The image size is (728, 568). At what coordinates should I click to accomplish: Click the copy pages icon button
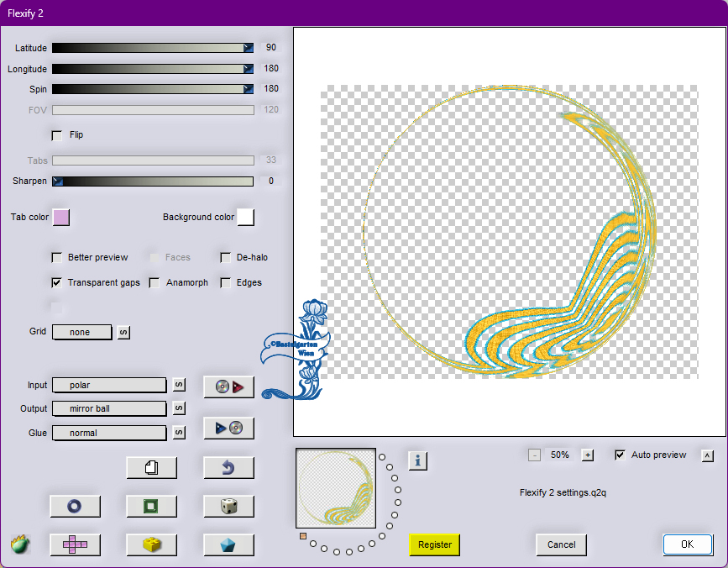click(x=151, y=468)
